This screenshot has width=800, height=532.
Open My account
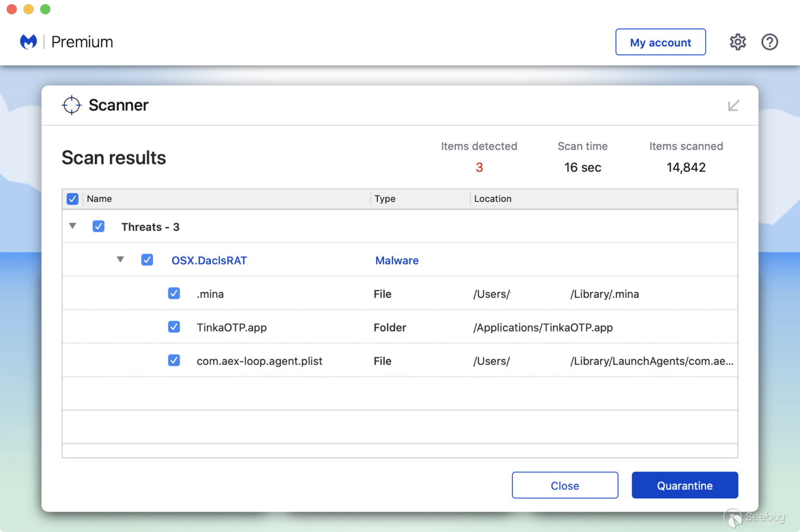pyautogui.click(x=660, y=42)
